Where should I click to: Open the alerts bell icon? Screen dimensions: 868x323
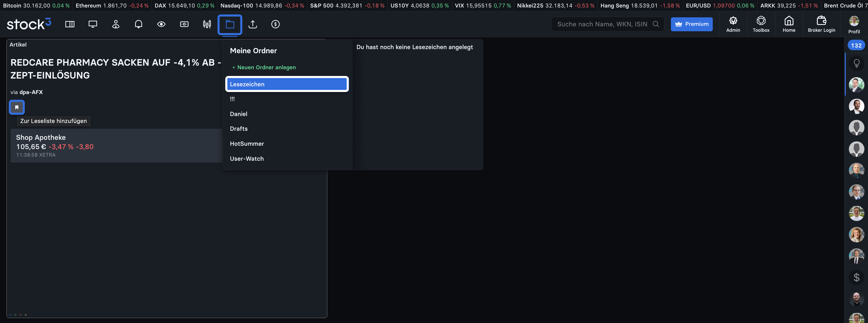tap(138, 24)
